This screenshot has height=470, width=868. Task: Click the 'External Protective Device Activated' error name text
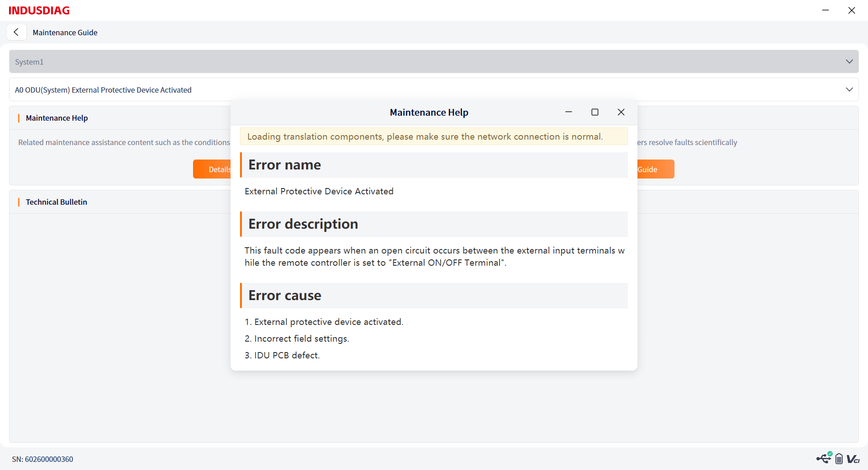319,191
